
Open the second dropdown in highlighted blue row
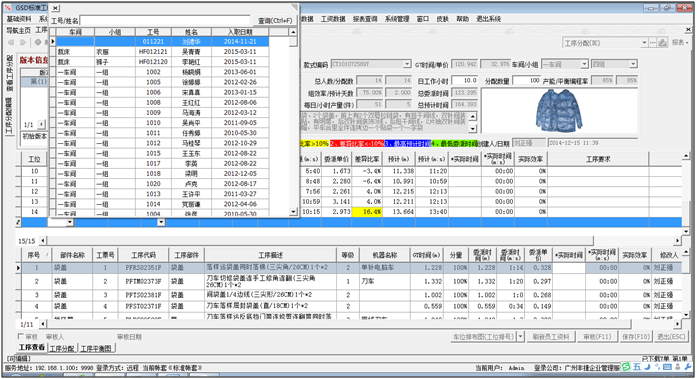161,222
